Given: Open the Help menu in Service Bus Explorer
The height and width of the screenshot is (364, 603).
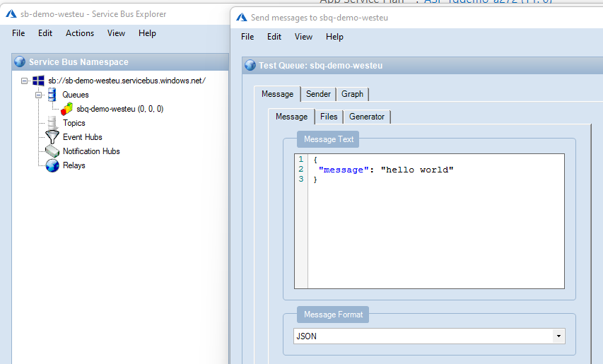Looking at the screenshot, I should click(147, 33).
